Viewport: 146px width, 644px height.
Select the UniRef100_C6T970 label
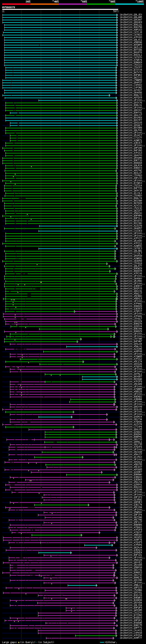[x=131, y=57]
